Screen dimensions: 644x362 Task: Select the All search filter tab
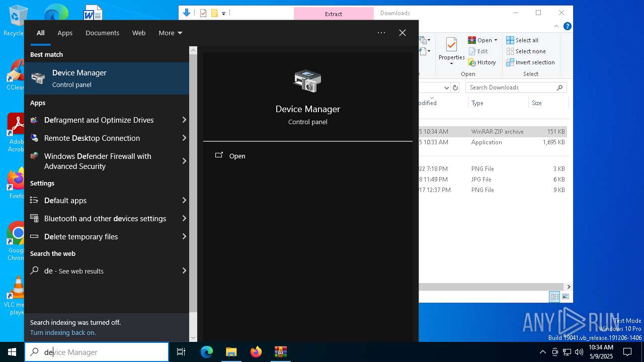click(x=41, y=33)
